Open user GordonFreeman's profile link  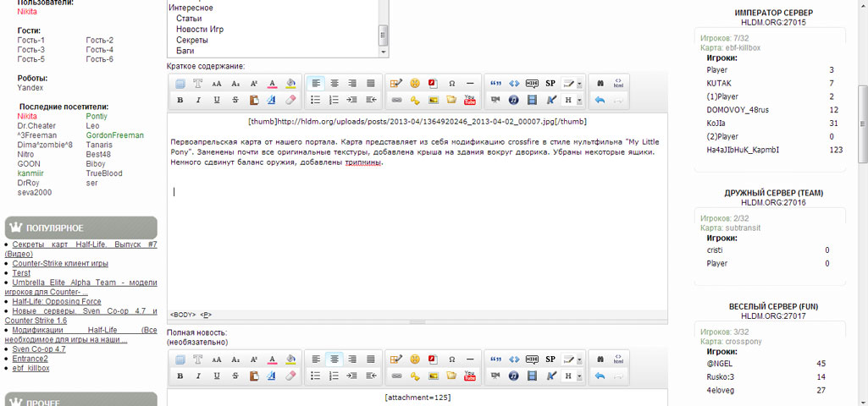click(114, 135)
